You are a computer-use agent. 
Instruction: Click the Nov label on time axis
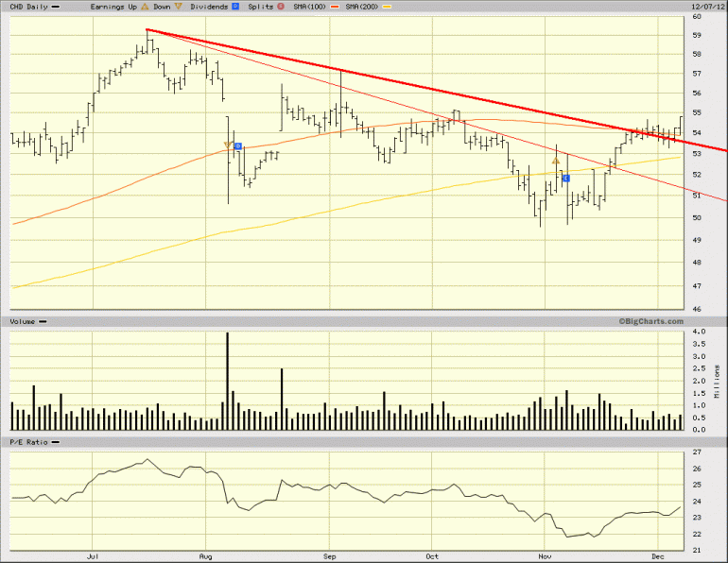click(x=545, y=556)
